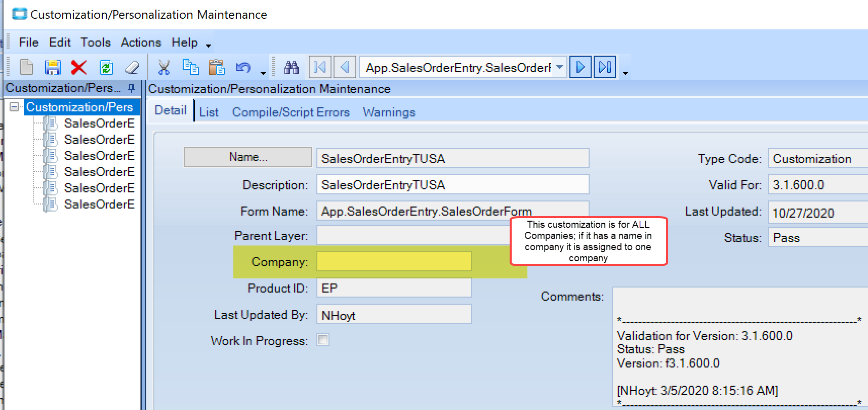The width and height of the screenshot is (868, 410).
Task: Jump to the first record
Action: click(x=320, y=67)
